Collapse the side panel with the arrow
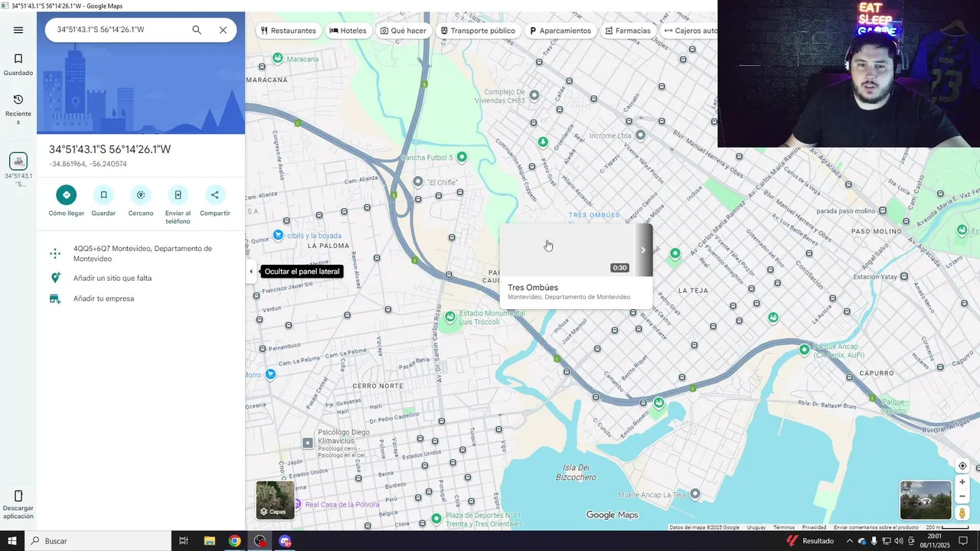 click(251, 272)
